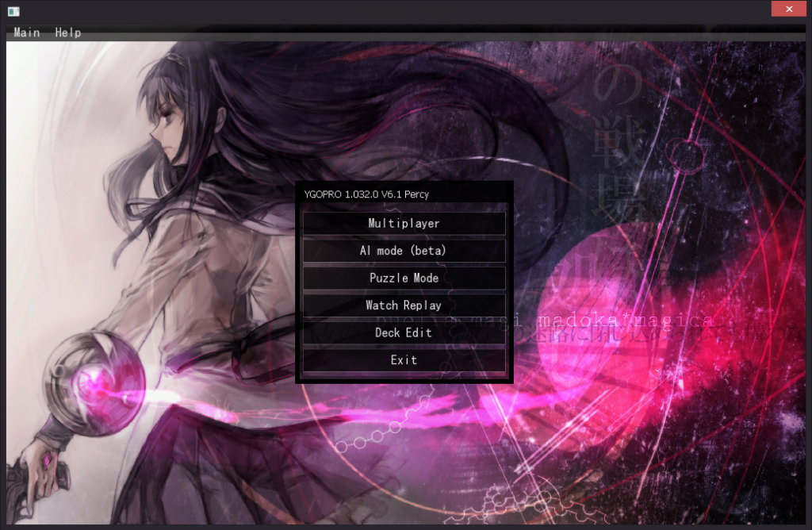
Task: Click the YGOPRO 1.032.0 V6.1 Percy title
Action: tap(366, 194)
